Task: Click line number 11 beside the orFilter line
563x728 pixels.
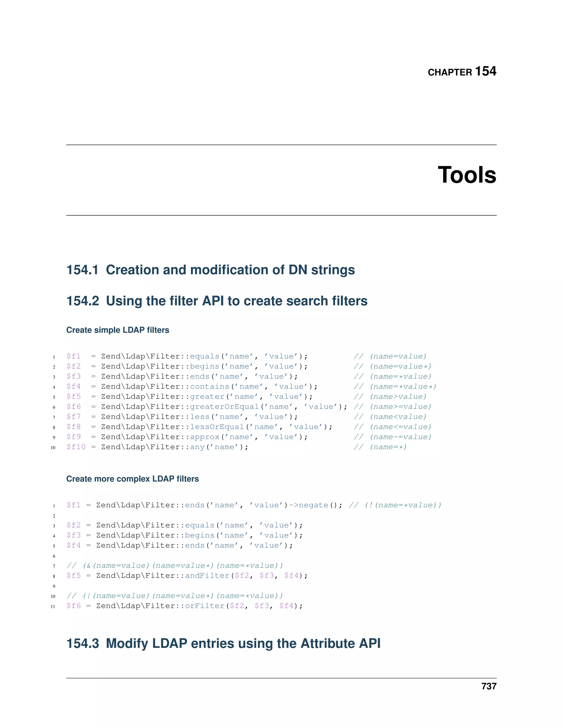Action: 53,607
